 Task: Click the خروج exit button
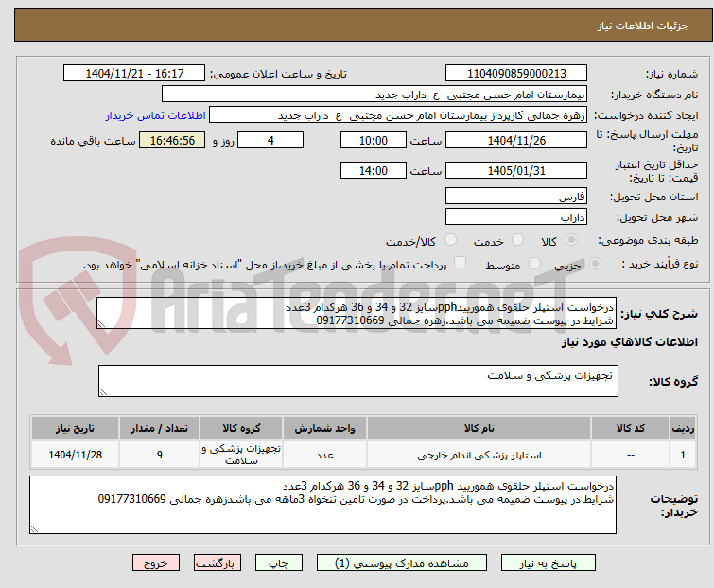pyautogui.click(x=156, y=563)
